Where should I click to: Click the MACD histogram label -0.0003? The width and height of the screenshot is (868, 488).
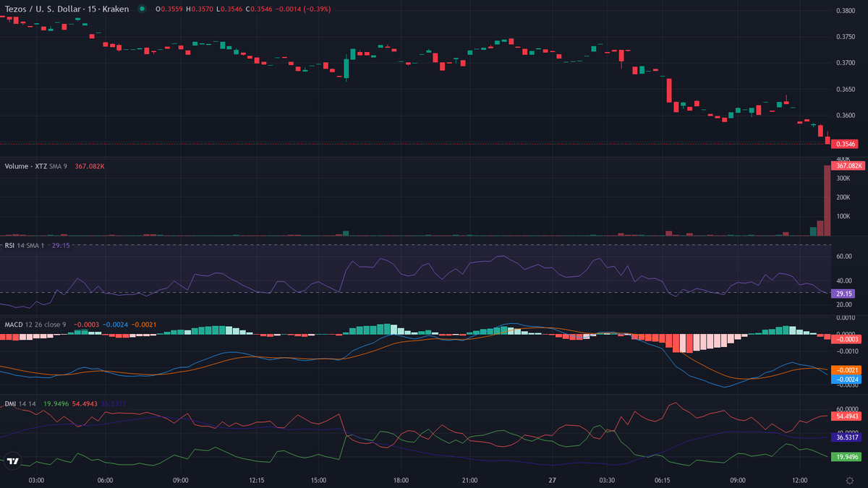pyautogui.click(x=847, y=339)
